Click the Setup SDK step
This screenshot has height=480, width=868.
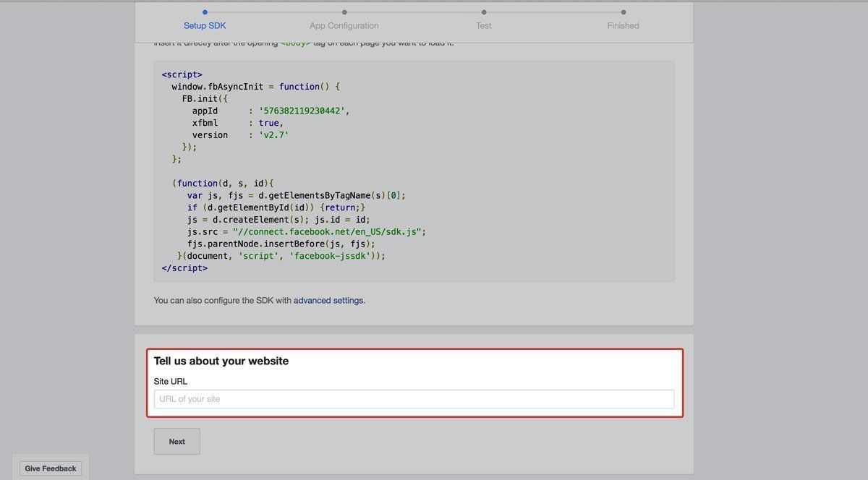coord(205,25)
